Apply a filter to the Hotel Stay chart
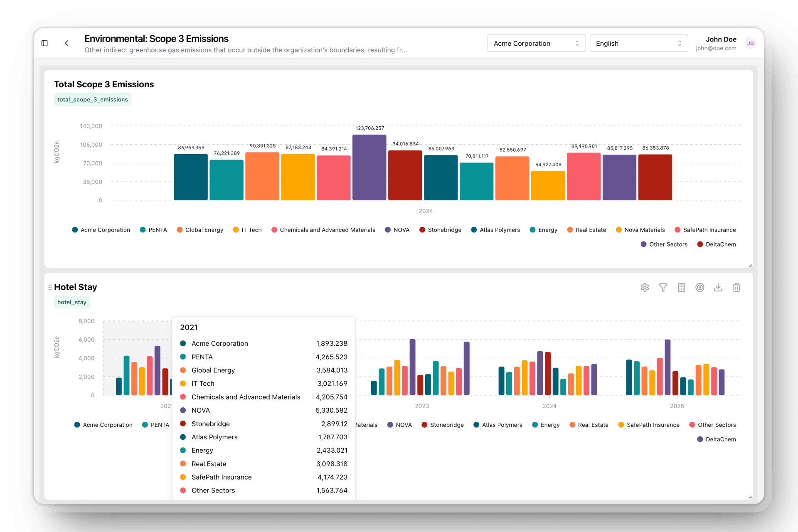Image resolution: width=798 pixels, height=532 pixels. [x=663, y=287]
